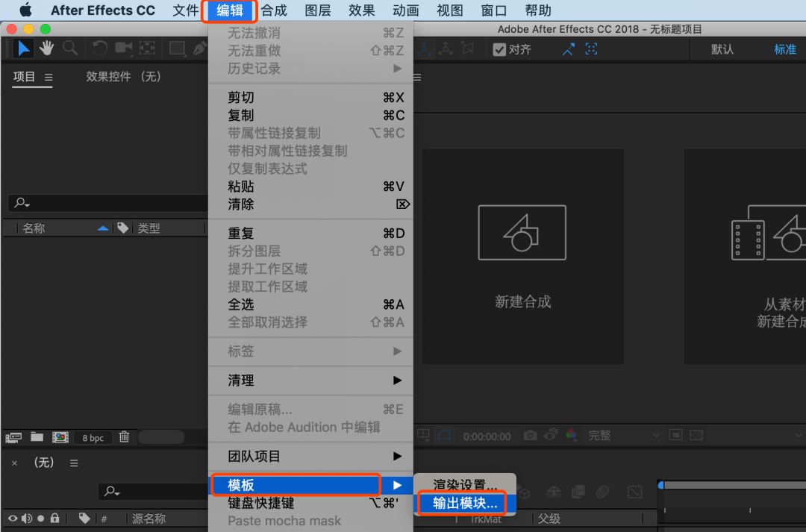Activate the Zoom tool
This screenshot has height=532, width=806.
(x=70, y=48)
